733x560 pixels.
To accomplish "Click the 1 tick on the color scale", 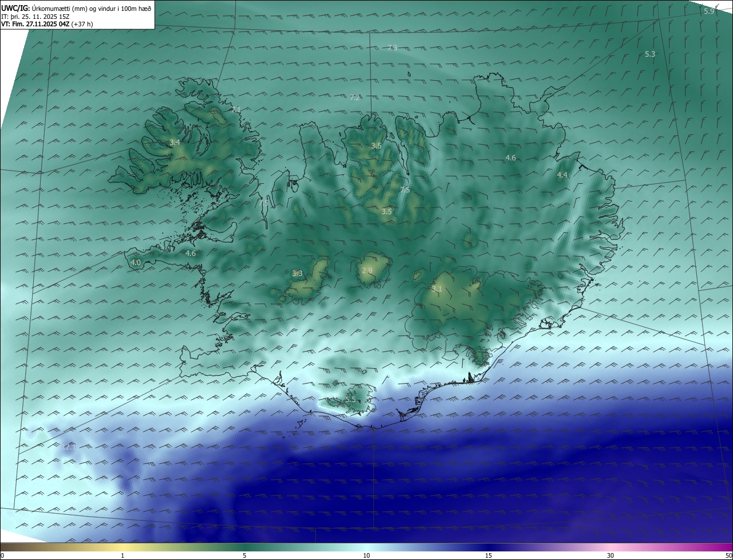I will coord(123,555).
